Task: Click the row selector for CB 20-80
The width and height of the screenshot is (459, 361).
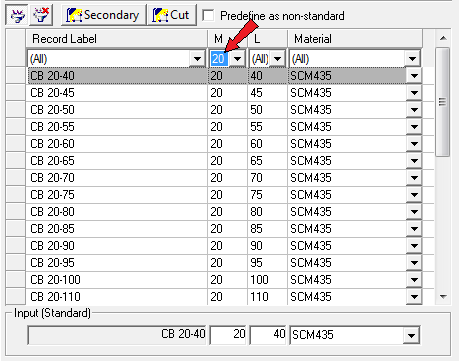Action: click(x=15, y=212)
